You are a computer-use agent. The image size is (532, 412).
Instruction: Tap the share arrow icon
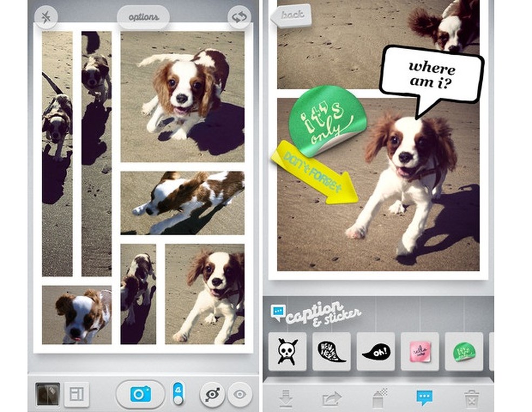[331, 398]
